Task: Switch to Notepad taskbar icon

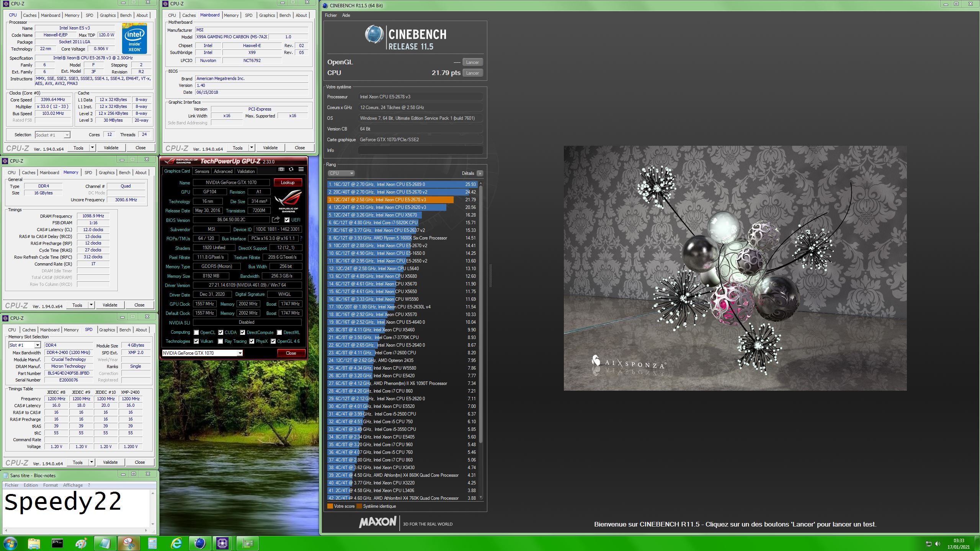Action: [105, 543]
